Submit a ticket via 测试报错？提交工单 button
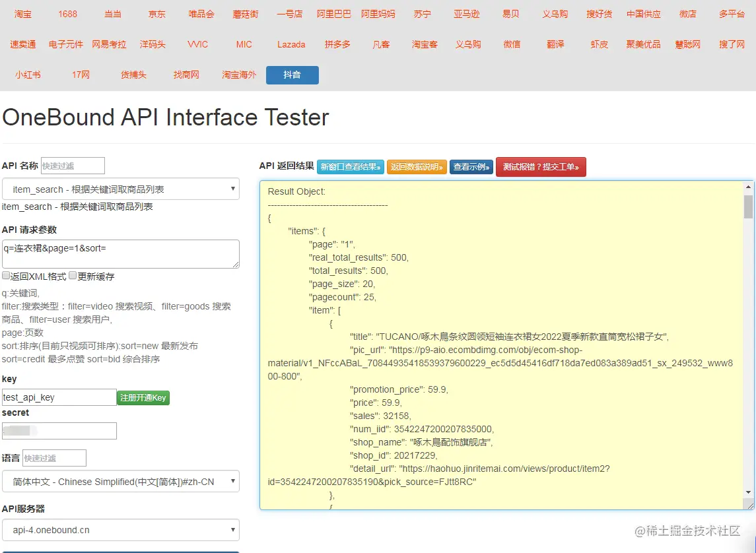This screenshot has height=553, width=756. [x=541, y=167]
